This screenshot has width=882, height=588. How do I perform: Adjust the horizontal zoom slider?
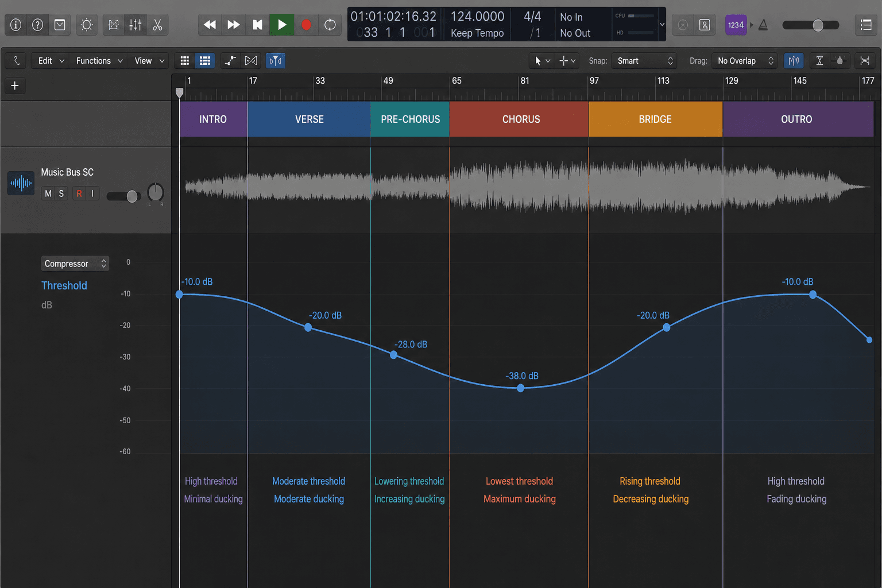840,61
